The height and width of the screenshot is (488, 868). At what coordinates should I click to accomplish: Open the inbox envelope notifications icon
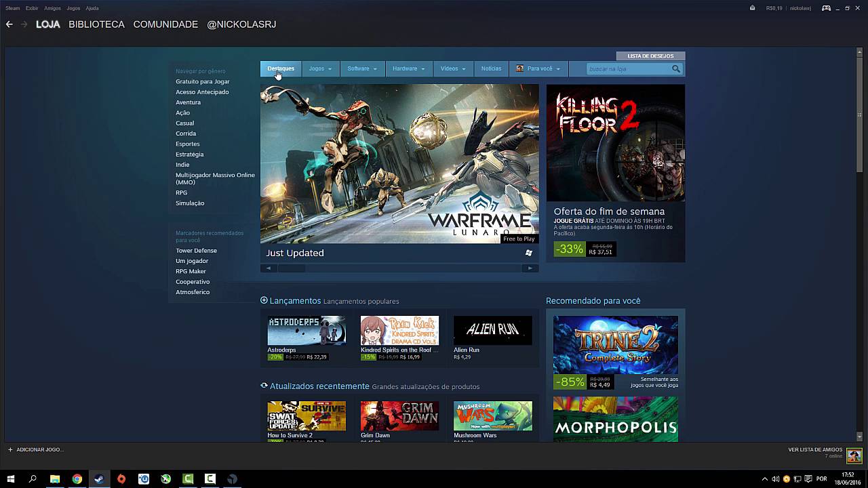pos(752,8)
